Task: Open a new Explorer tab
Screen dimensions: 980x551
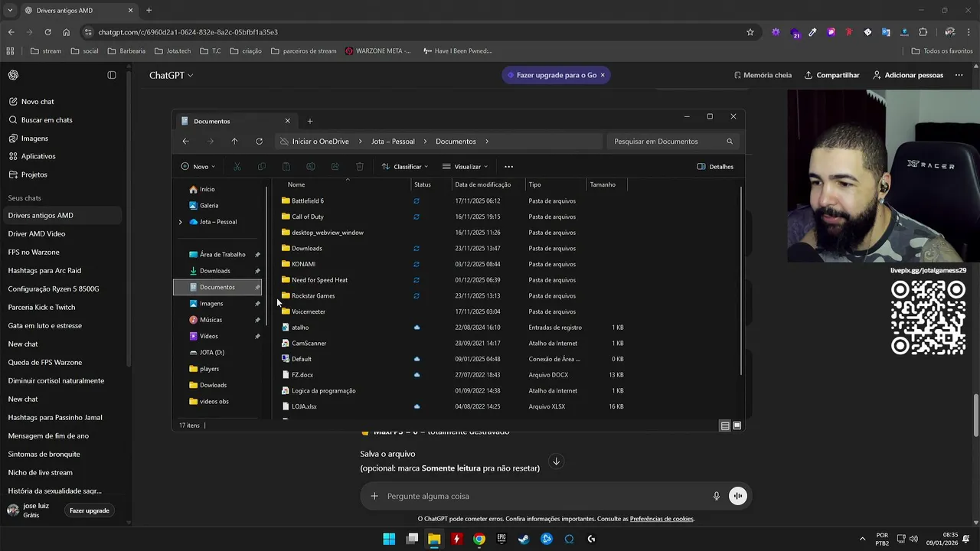Action: pos(310,121)
